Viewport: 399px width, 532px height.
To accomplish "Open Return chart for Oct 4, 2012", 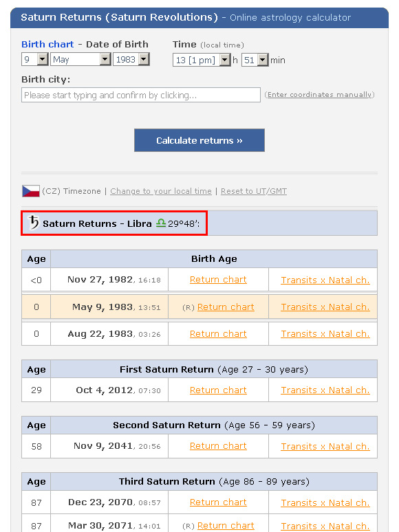I will pyautogui.click(x=218, y=390).
